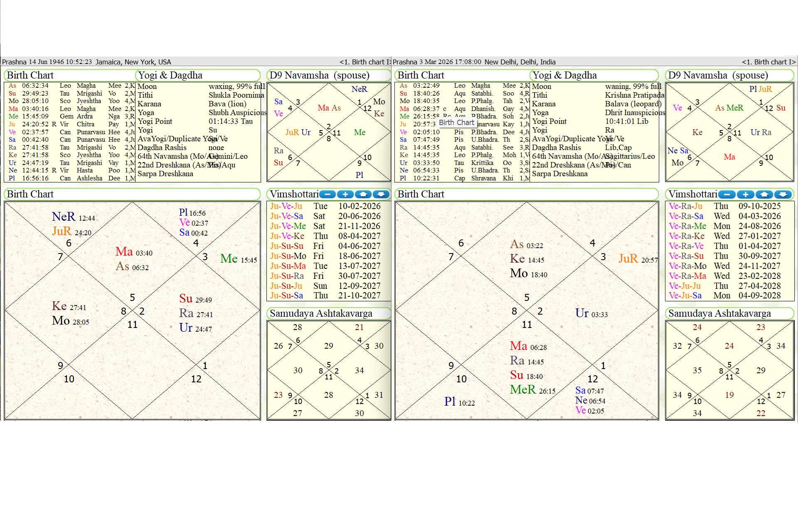Click right 'Yogi & Dagdha' panel header
The height and width of the screenshot is (532, 798).
tap(565, 75)
